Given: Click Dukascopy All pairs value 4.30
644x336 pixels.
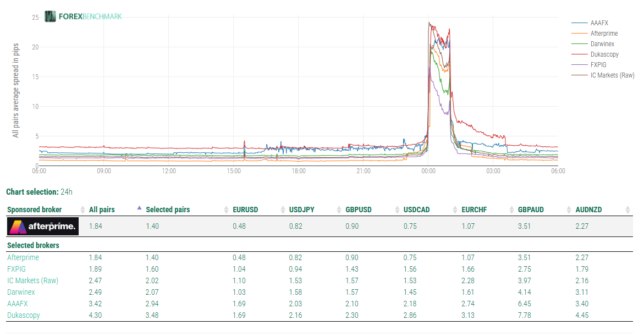Looking at the screenshot, I should (95, 315).
